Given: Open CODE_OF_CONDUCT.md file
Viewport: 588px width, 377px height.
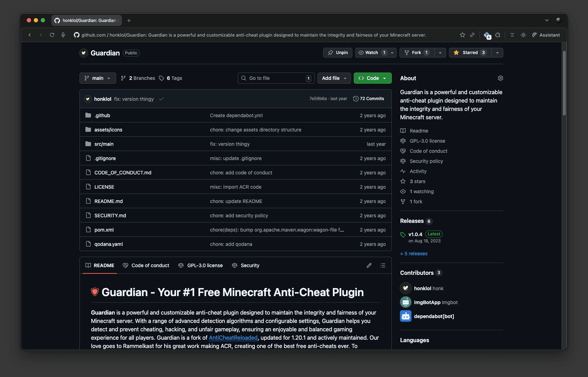Looking at the screenshot, I should pyautogui.click(x=123, y=173).
